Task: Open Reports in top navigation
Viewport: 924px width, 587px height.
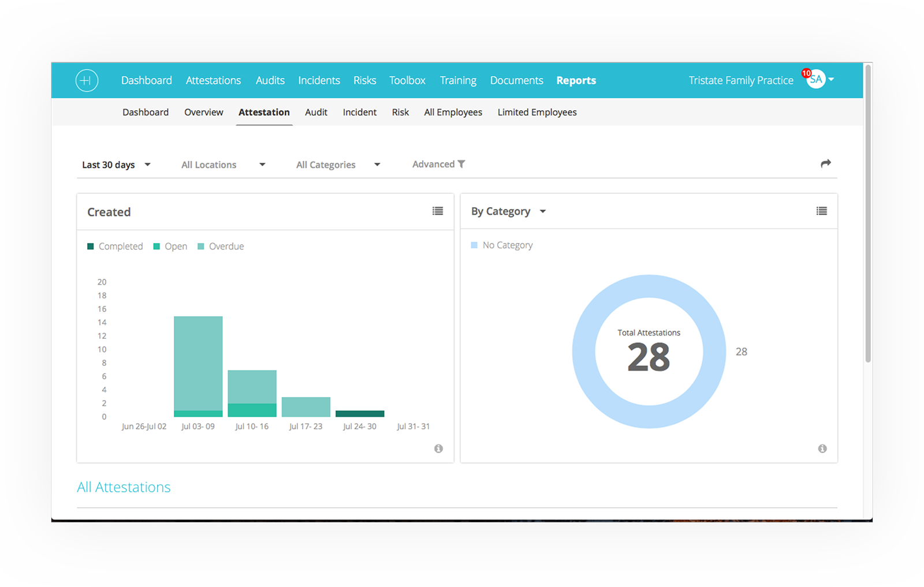Action: tap(576, 80)
